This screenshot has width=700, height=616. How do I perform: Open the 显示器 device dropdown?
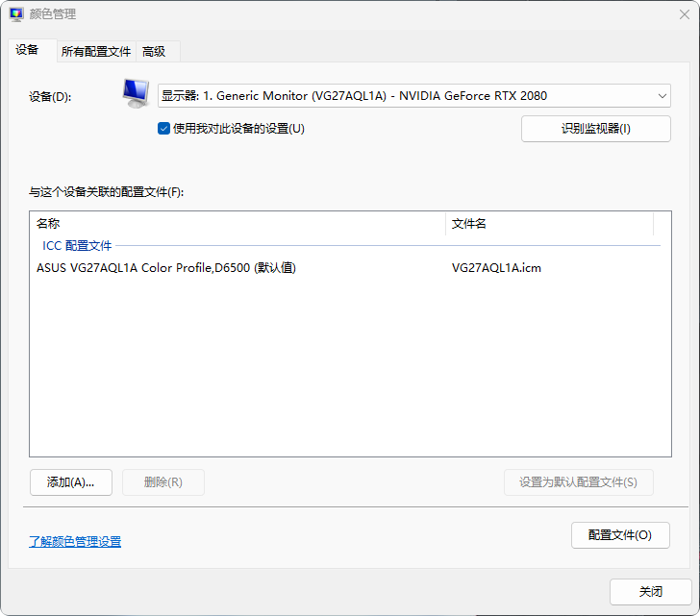[413, 95]
